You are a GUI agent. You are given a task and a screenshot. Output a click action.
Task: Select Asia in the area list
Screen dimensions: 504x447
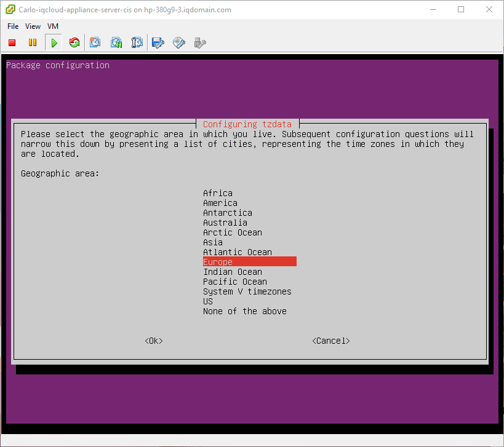(x=213, y=242)
